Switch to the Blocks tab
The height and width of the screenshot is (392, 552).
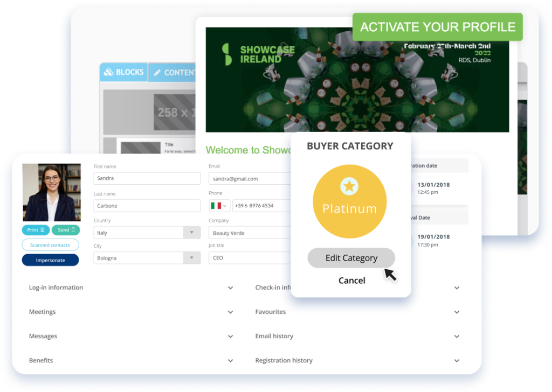(124, 72)
